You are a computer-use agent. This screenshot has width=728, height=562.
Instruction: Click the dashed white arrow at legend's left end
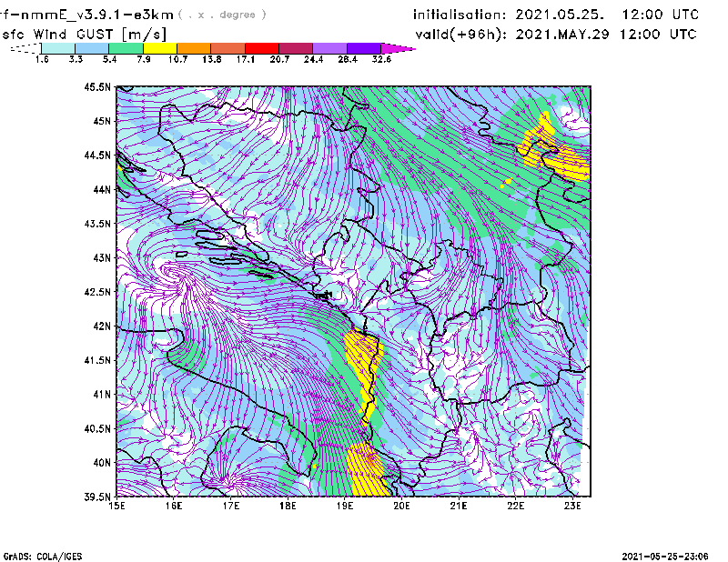pos(25,47)
